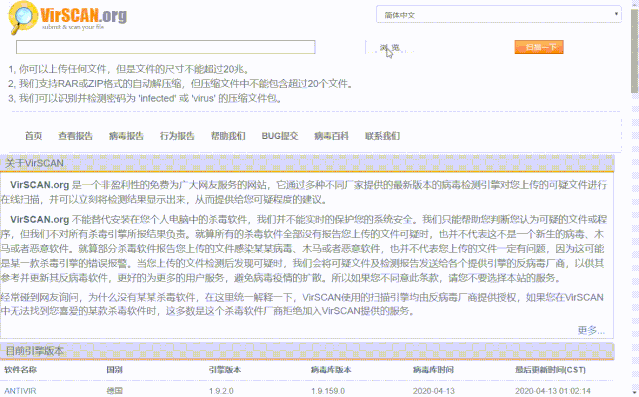Open the 病毒百科 menu item
The width and height of the screenshot is (639, 397).
331,136
